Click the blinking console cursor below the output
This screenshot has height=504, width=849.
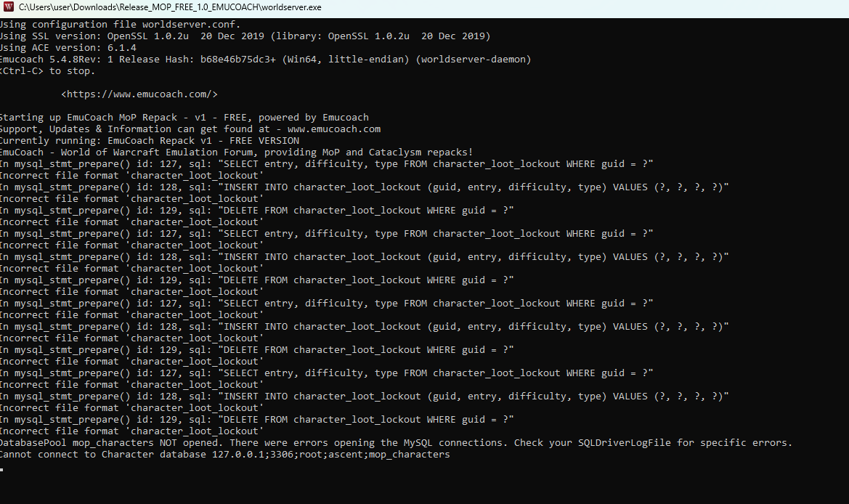(1, 469)
